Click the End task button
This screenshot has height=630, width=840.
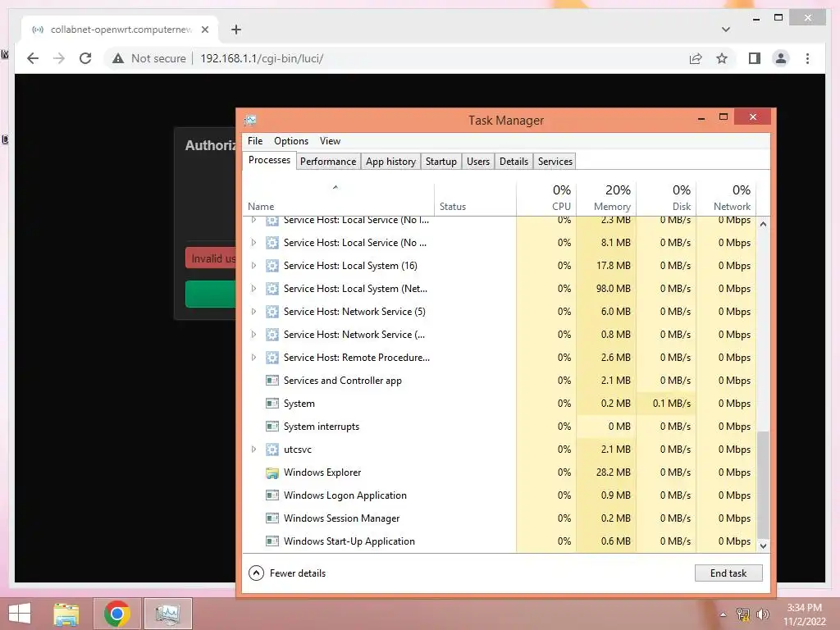728,573
